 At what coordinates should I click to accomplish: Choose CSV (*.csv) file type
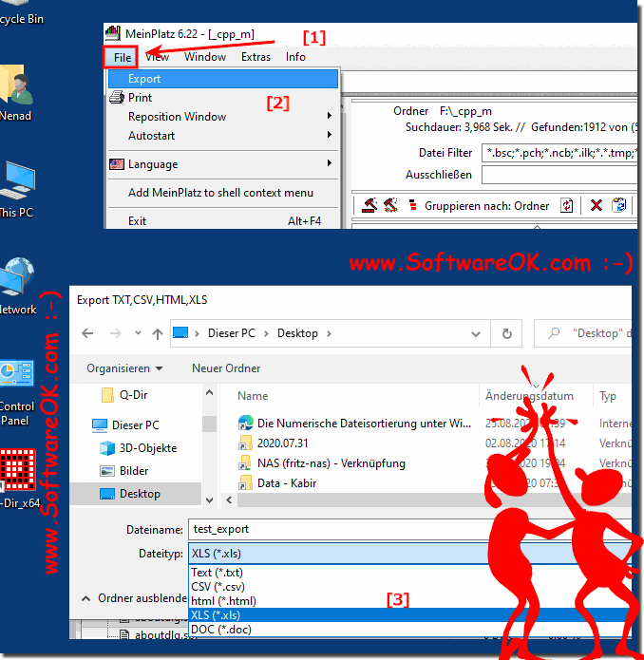338,587
